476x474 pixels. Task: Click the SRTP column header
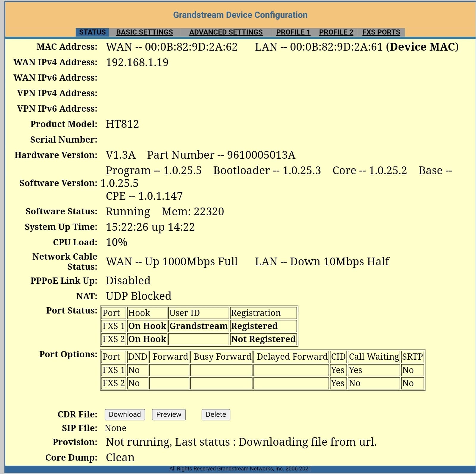pyautogui.click(x=412, y=357)
